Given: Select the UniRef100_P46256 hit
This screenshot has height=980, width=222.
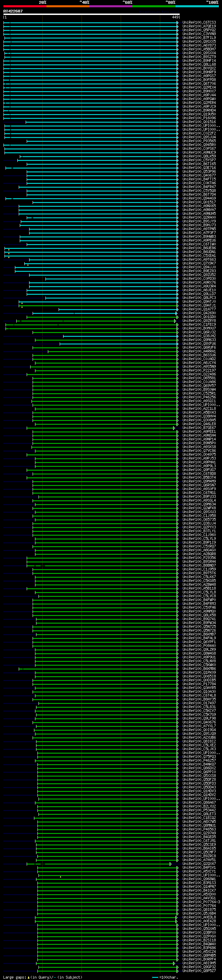Looking at the screenshot, I should pyautogui.click(x=199, y=397).
